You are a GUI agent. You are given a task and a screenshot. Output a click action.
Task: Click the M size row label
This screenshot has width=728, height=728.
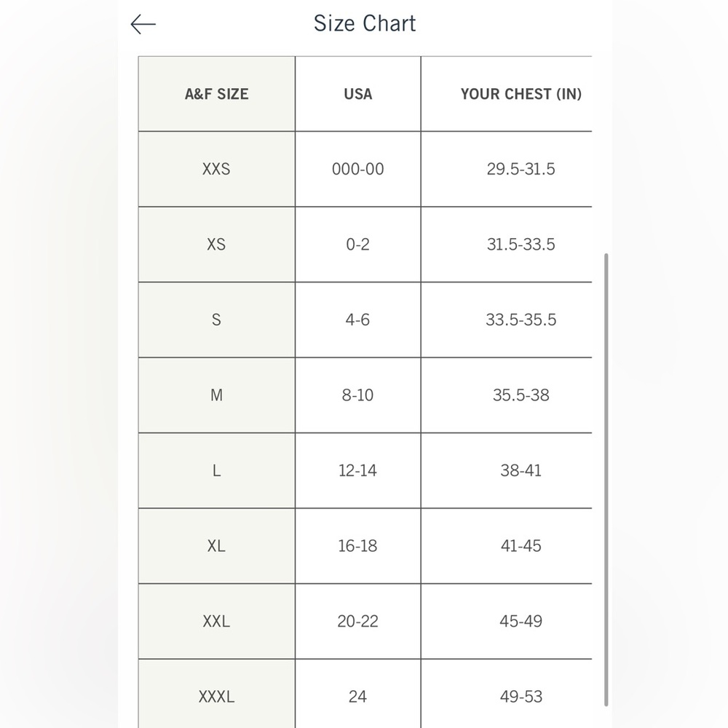tap(216, 395)
